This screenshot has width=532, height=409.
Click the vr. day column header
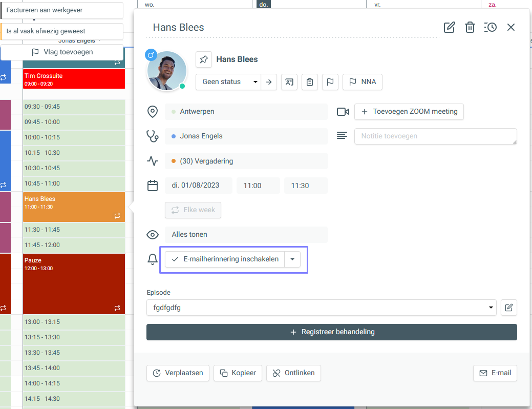click(377, 5)
